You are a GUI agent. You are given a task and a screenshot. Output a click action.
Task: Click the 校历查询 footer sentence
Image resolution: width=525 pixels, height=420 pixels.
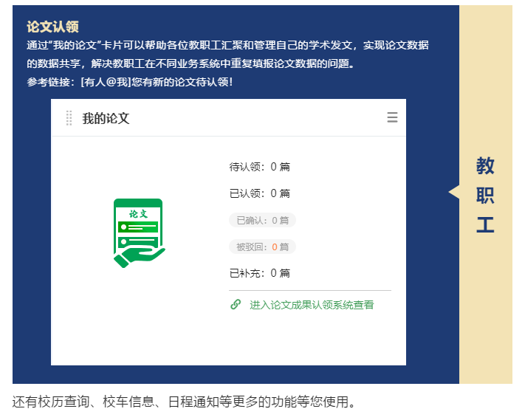click(185, 402)
